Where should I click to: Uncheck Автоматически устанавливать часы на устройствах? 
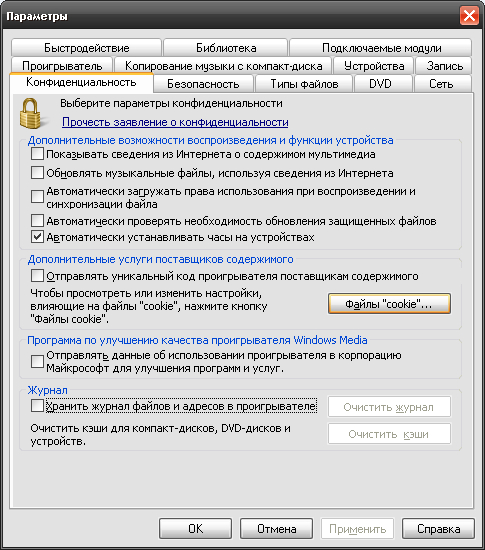37,237
